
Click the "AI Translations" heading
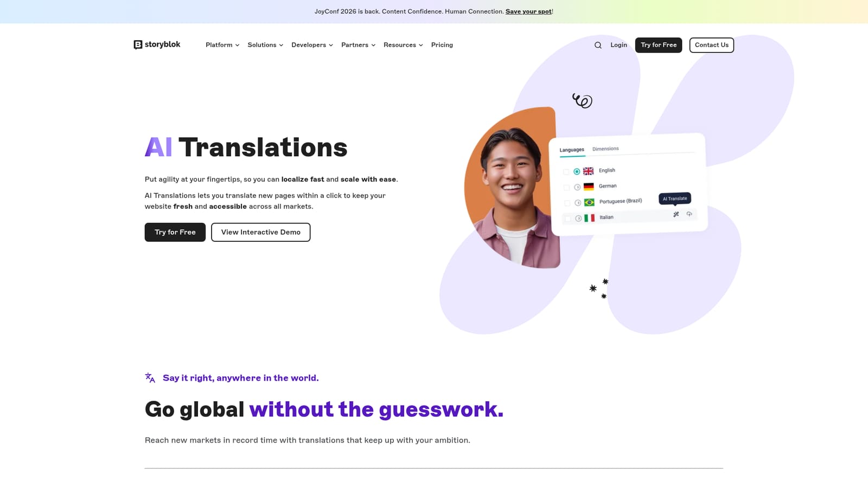click(x=246, y=147)
